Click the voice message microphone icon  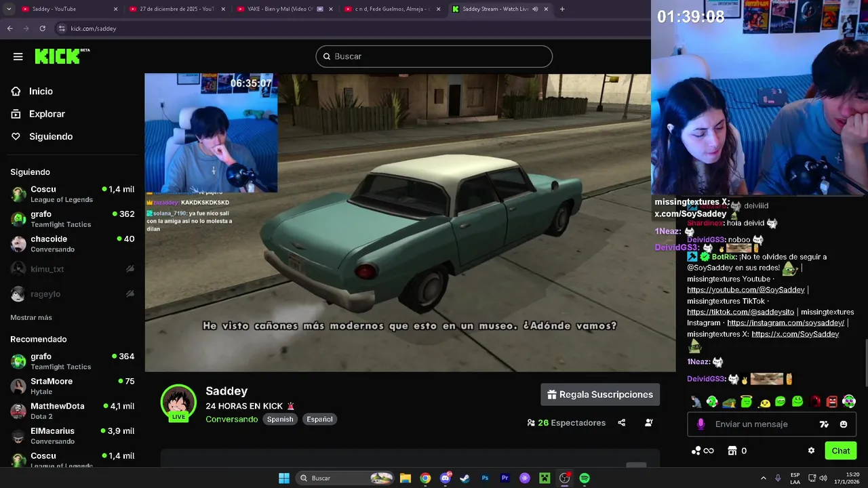coord(701,424)
